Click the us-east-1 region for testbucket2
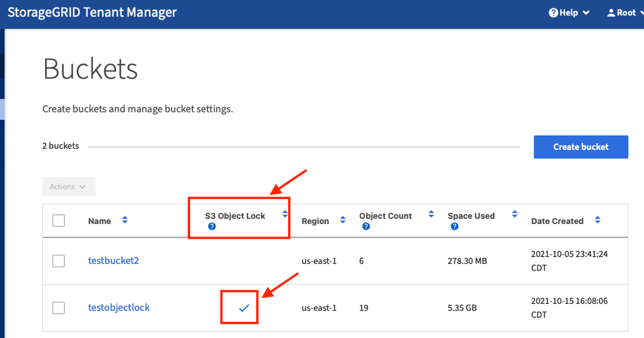 pyautogui.click(x=319, y=261)
